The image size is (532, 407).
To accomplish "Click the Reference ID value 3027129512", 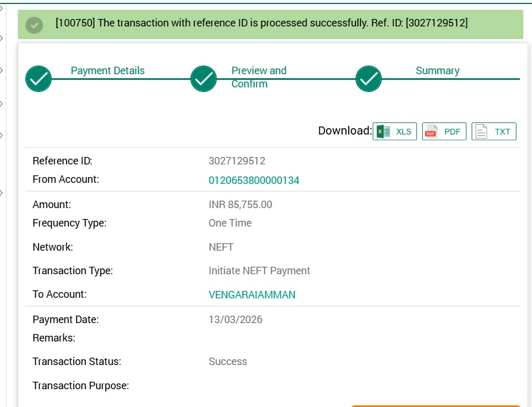I will [x=237, y=161].
